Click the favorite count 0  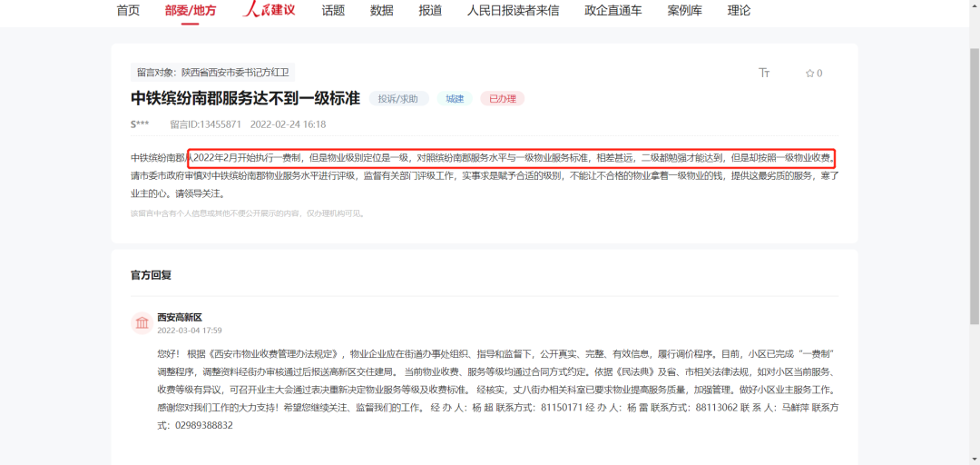coord(819,74)
